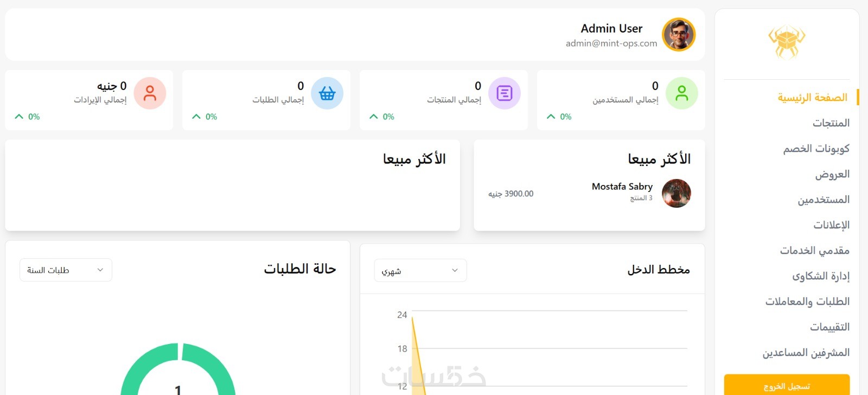Open the شهري period dropdown
The width and height of the screenshot is (868, 395).
click(420, 270)
